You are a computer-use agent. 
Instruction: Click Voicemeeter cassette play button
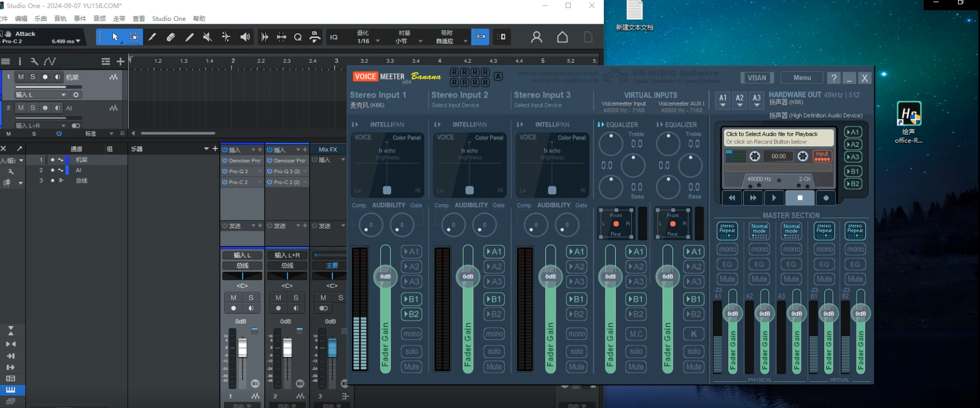[x=774, y=198]
